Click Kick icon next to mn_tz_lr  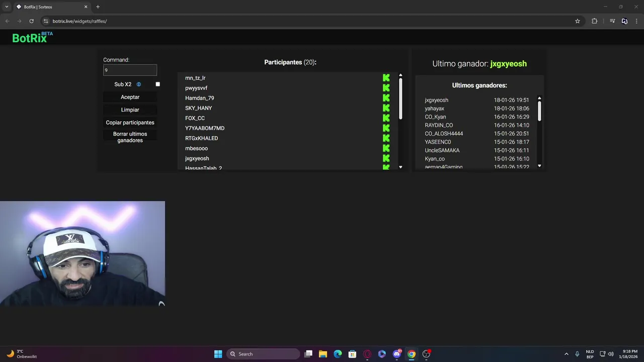point(386,78)
